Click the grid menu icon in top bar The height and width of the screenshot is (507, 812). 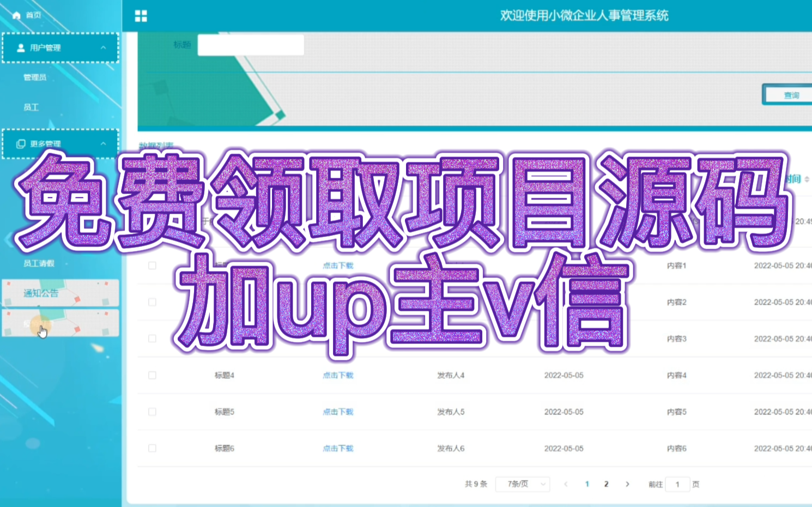coord(141,16)
